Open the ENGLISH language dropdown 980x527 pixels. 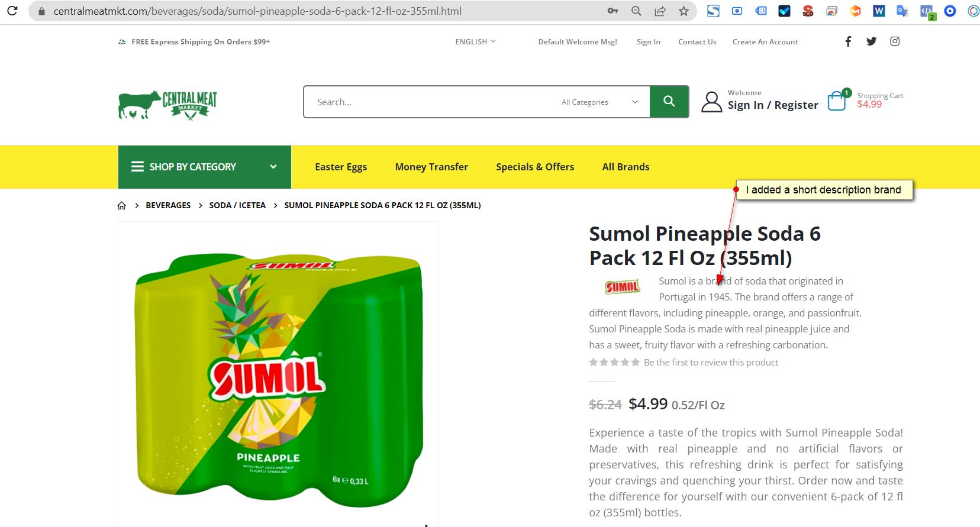point(475,41)
